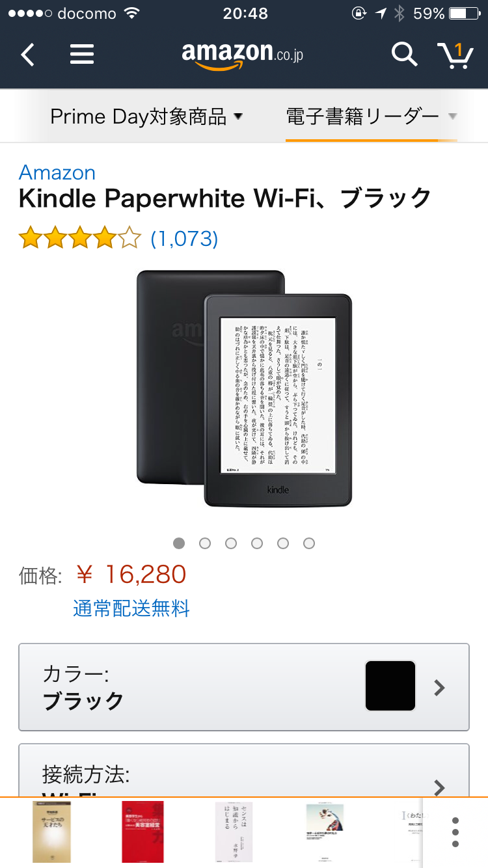Image resolution: width=488 pixels, height=868 pixels.
Task: Expand Prime Day対象商品 dropdown
Action: point(146,116)
